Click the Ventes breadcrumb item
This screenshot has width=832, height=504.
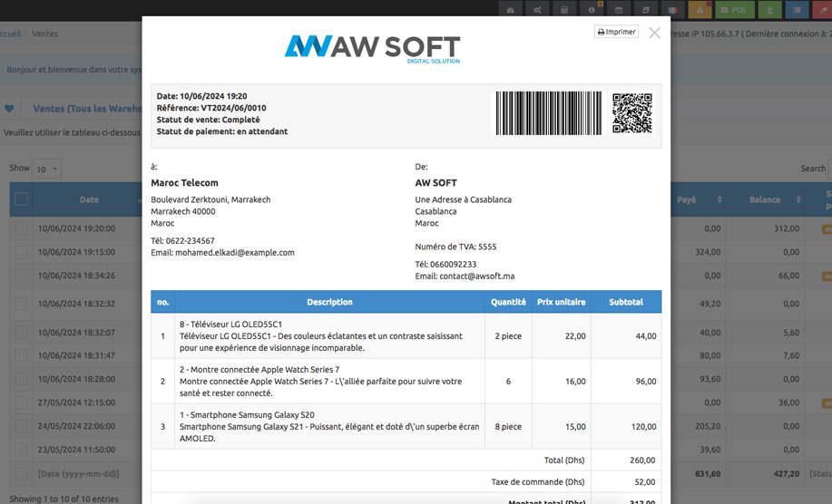pos(44,34)
